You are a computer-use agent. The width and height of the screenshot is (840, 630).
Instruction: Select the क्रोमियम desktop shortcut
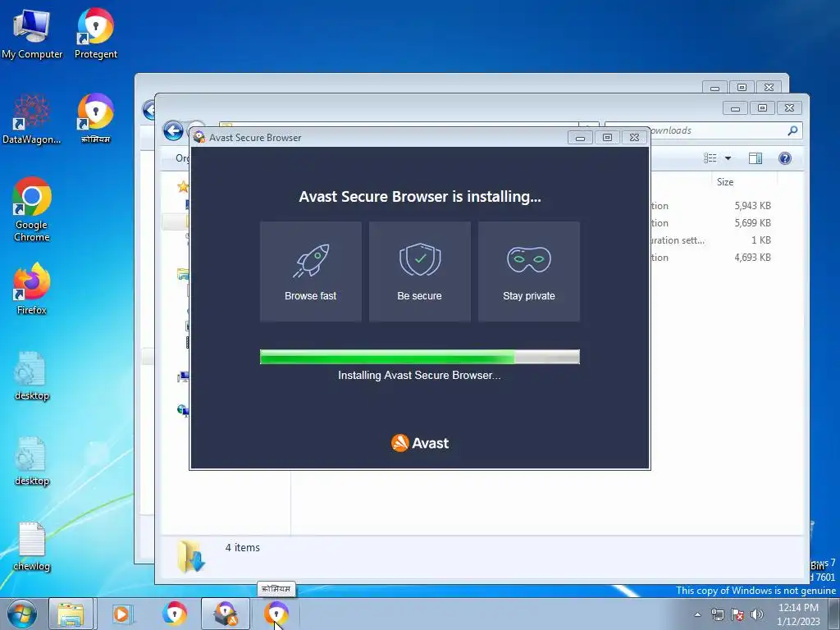[95, 119]
